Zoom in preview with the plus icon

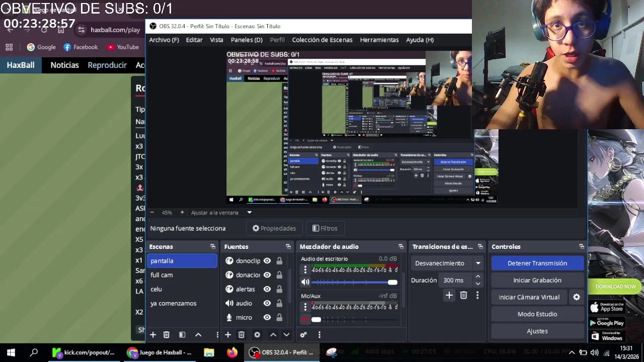click(x=182, y=213)
